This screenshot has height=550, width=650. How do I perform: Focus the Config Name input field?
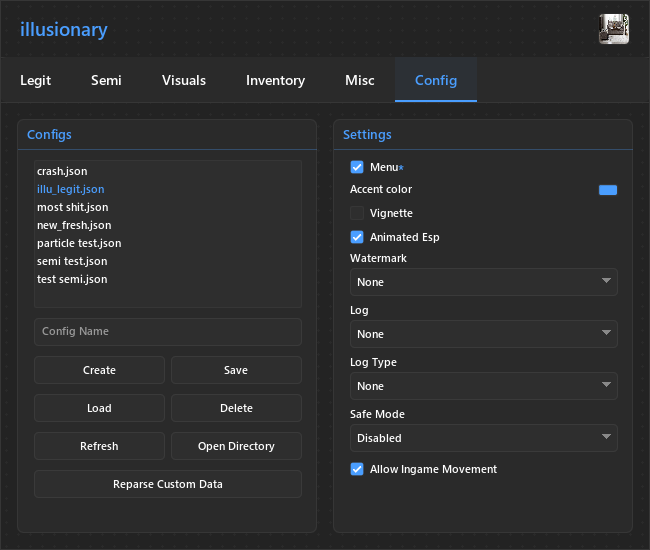167,332
